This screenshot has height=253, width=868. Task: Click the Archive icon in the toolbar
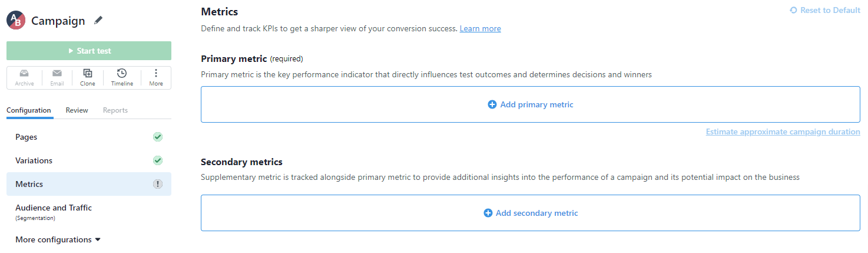pyautogui.click(x=24, y=73)
